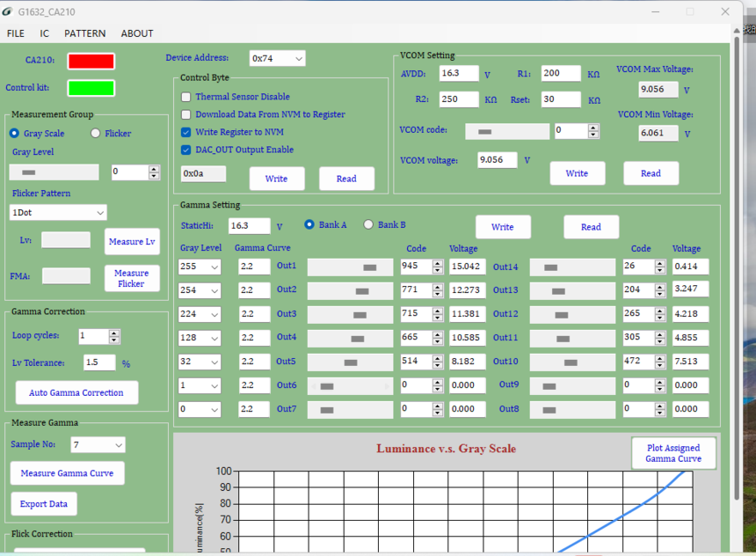The height and width of the screenshot is (556, 756).
Task: Click the Out1 code slider
Action: pos(351,267)
